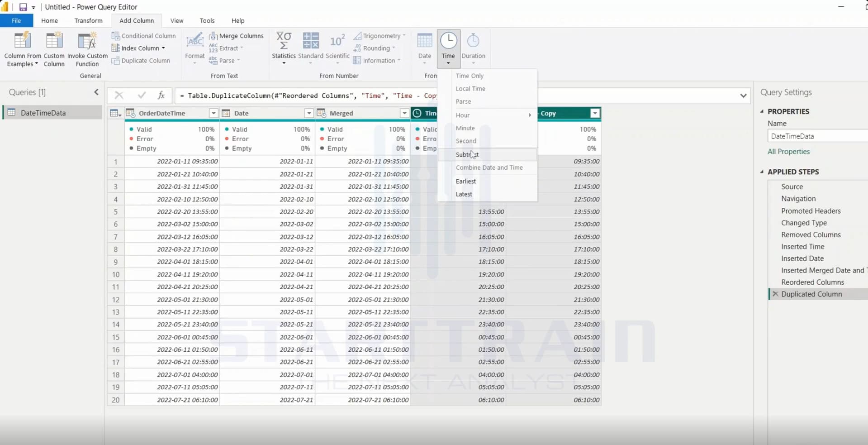The height and width of the screenshot is (445, 868).
Task: Collapse the Queries pane
Action: click(96, 92)
